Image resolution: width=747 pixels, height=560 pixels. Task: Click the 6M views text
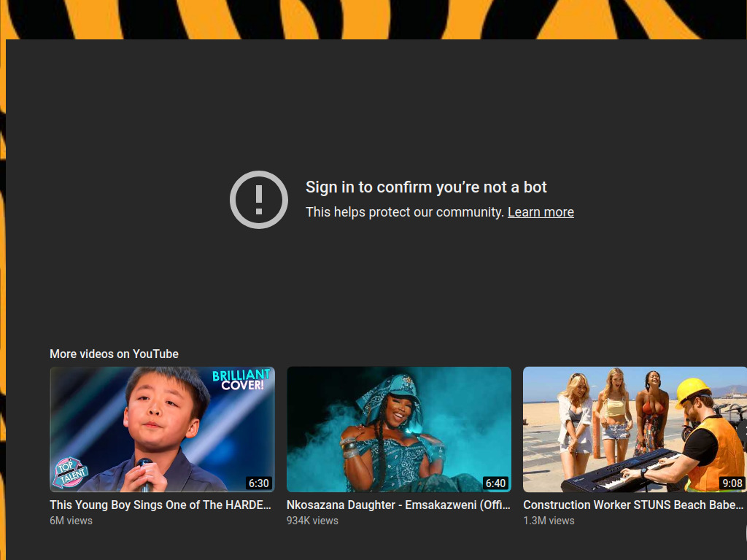(71, 521)
